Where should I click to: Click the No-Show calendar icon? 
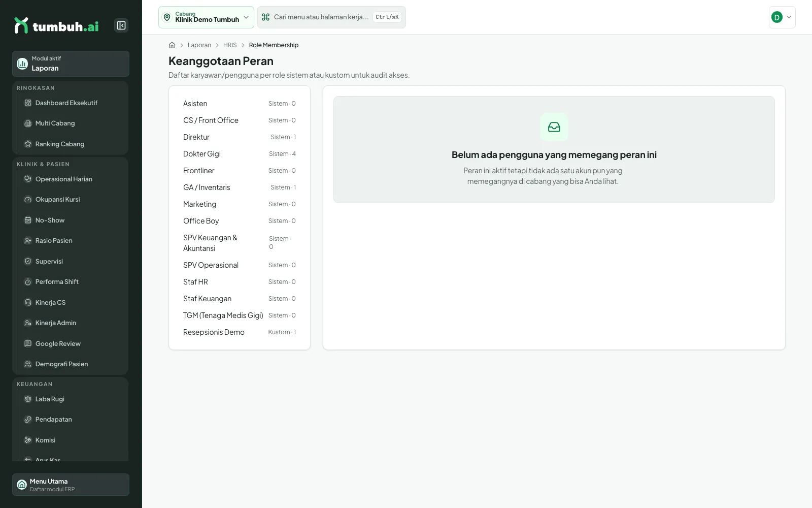(28, 220)
